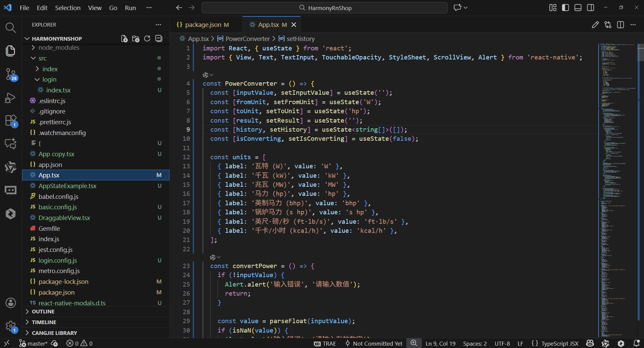Open the Selection menu

(68, 8)
